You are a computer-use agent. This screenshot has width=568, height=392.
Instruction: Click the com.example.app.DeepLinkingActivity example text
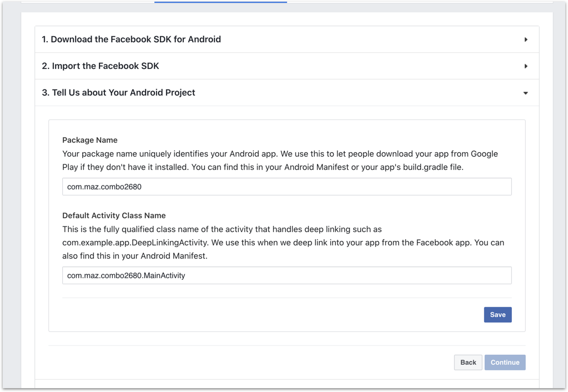click(135, 243)
